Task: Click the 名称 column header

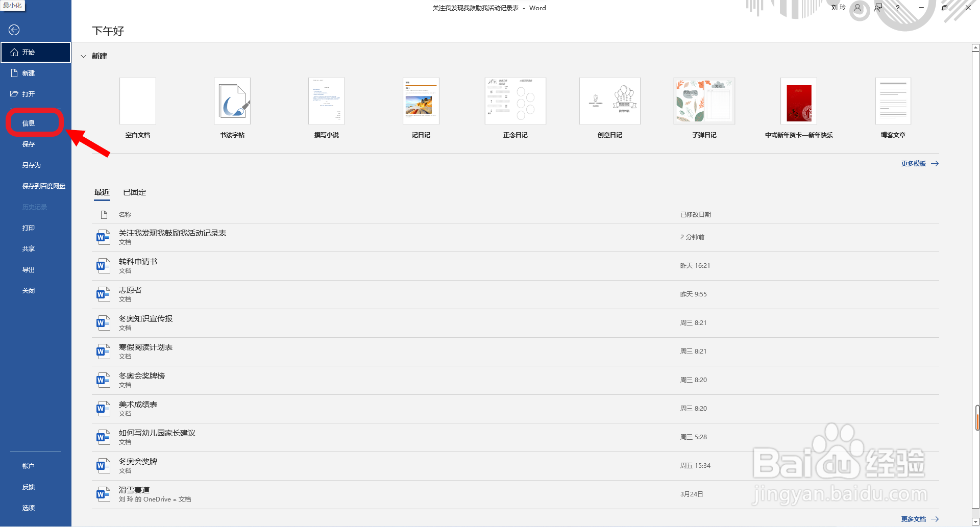Action: pos(125,215)
